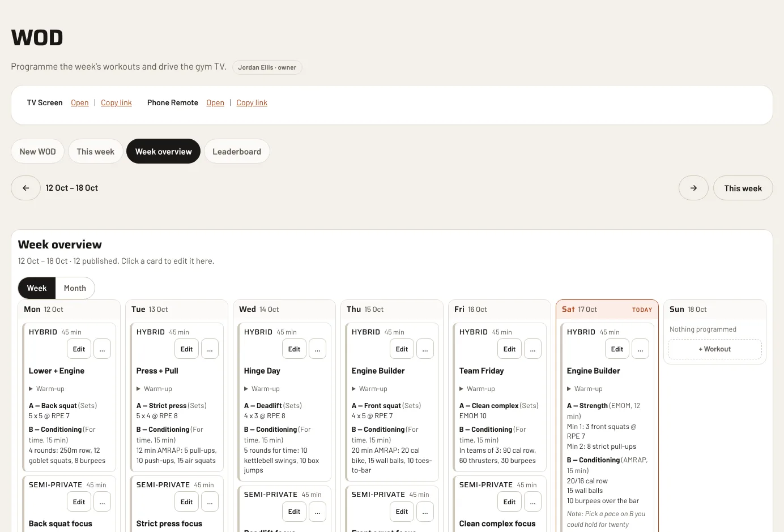This screenshot has height=532, width=784.
Task: Switch to the This week tab
Action: (96, 152)
